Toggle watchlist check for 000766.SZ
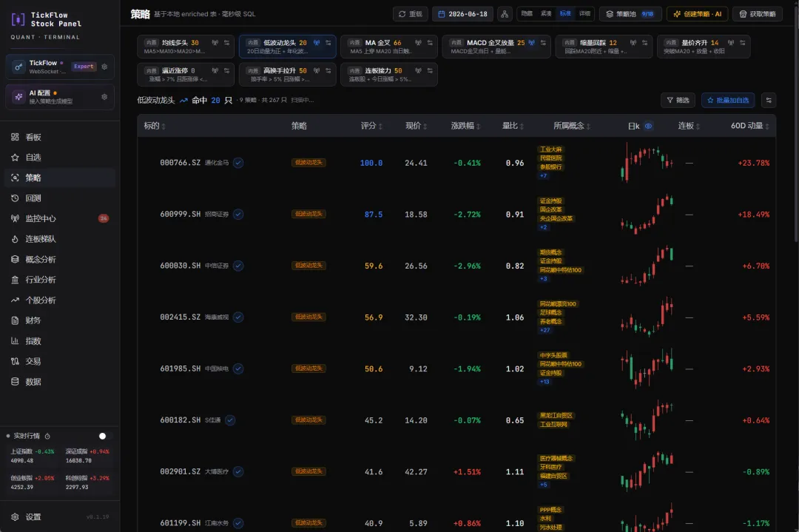 point(238,163)
